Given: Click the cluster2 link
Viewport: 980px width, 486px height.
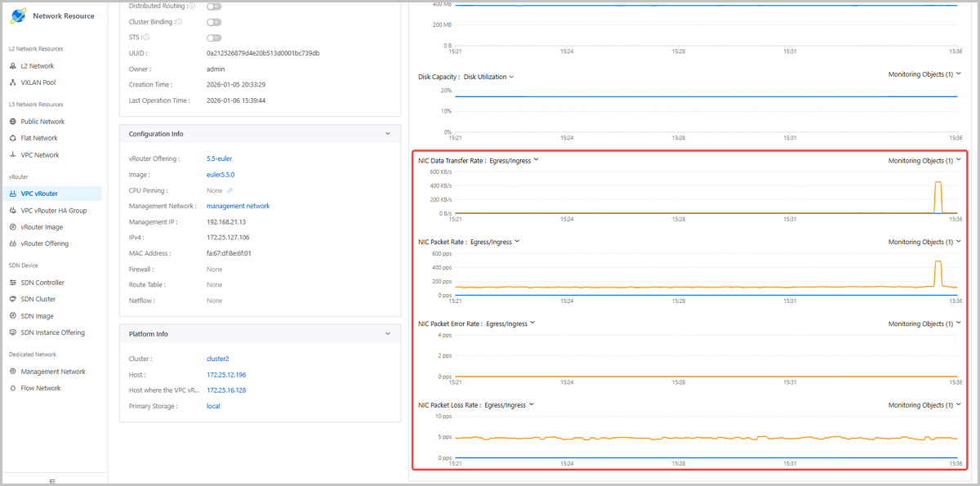Looking at the screenshot, I should [218, 359].
